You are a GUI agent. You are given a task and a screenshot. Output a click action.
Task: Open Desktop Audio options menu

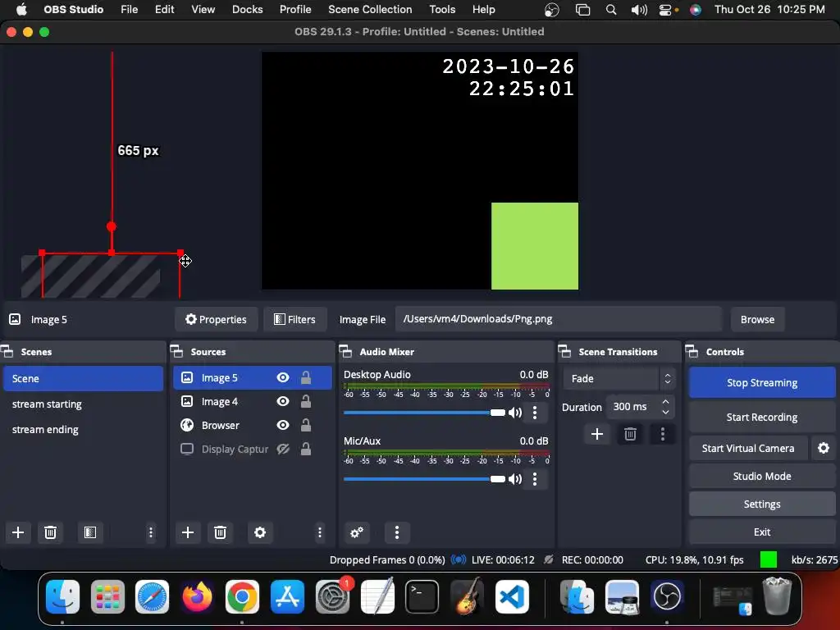coord(535,413)
